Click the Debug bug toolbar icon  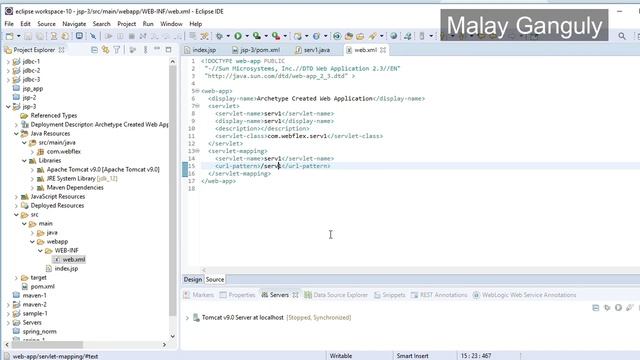(x=220, y=36)
